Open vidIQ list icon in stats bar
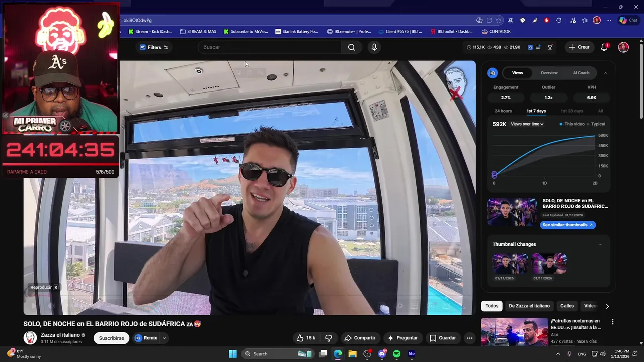Screen dimensions: 644x362 (x=538, y=47)
